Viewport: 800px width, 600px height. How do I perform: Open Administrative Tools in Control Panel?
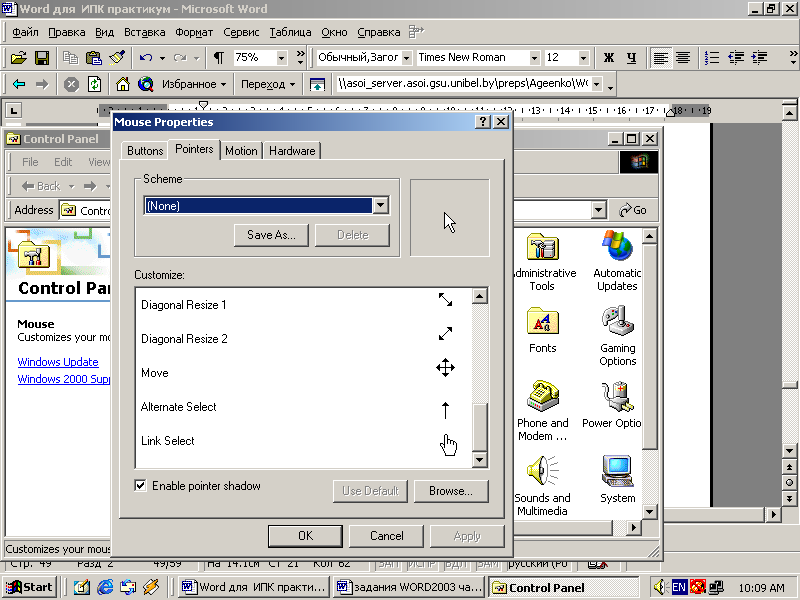point(543,262)
